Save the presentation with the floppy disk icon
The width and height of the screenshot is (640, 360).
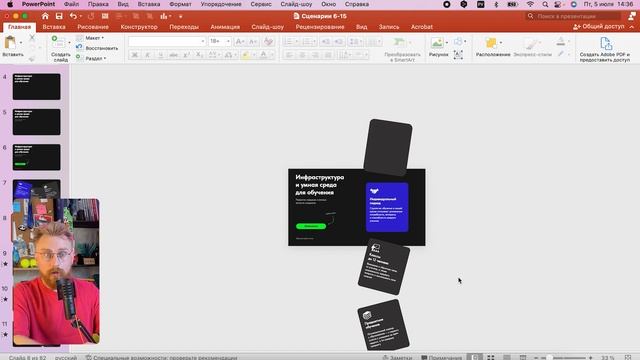pos(59,16)
